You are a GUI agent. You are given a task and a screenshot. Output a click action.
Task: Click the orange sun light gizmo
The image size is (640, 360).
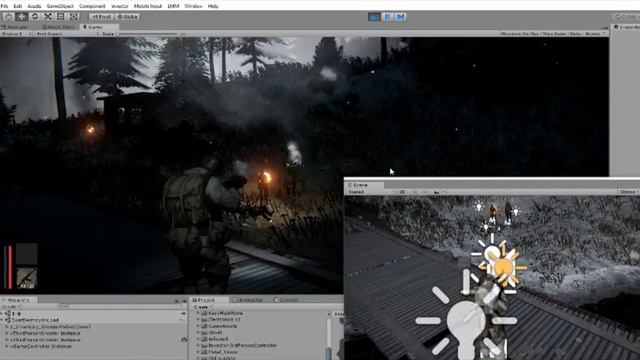(x=503, y=267)
